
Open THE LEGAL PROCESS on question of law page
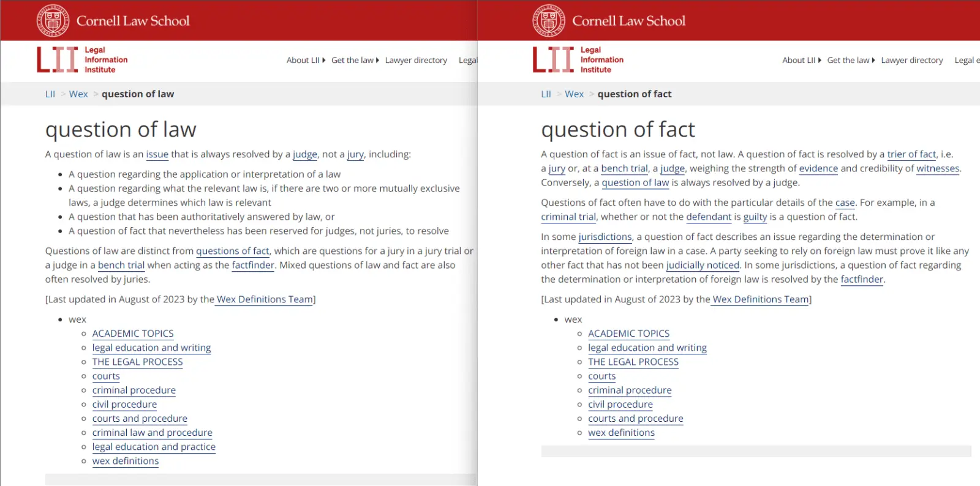(x=138, y=362)
